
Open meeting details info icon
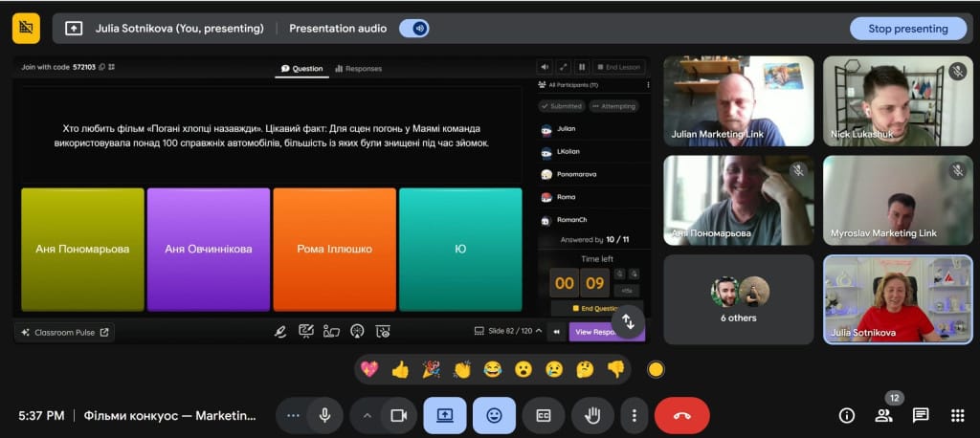tap(847, 415)
